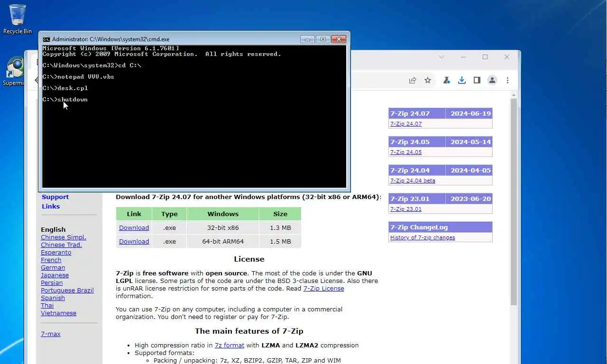Bookmark this page with the star icon
This screenshot has width=607, height=364.
tap(428, 81)
